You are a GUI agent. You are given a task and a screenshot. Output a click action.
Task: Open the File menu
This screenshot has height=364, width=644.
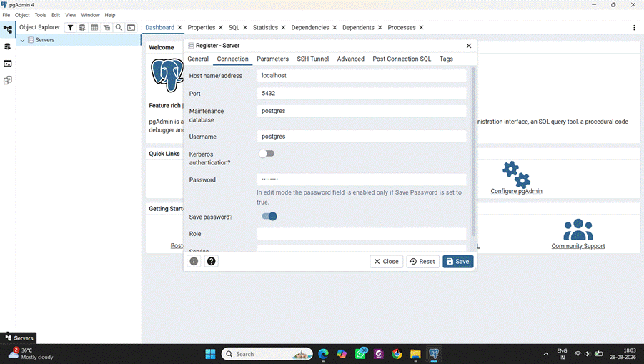click(x=6, y=15)
